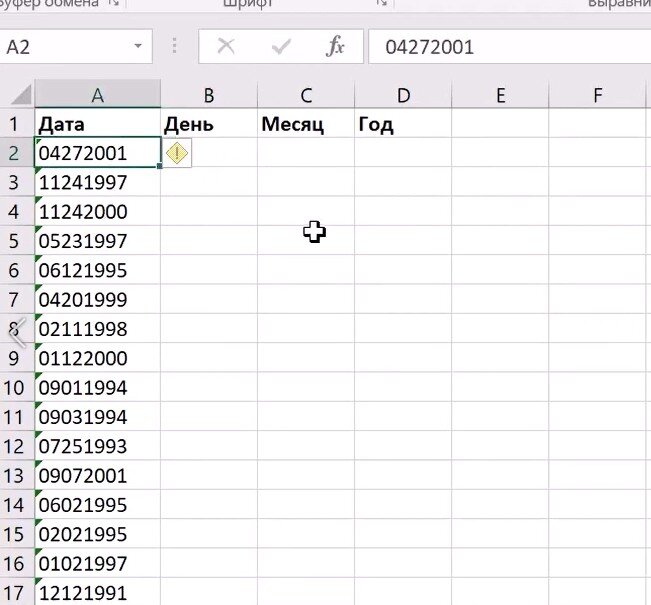Select cell containing 09011994
The width and height of the screenshot is (651, 605).
pyautogui.click(x=98, y=387)
